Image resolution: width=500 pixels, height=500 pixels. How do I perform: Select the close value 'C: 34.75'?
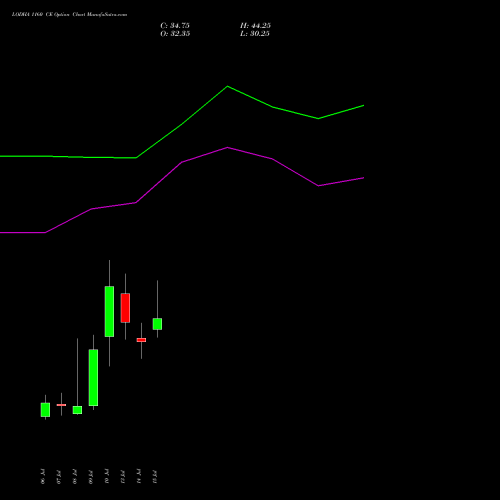[175, 26]
